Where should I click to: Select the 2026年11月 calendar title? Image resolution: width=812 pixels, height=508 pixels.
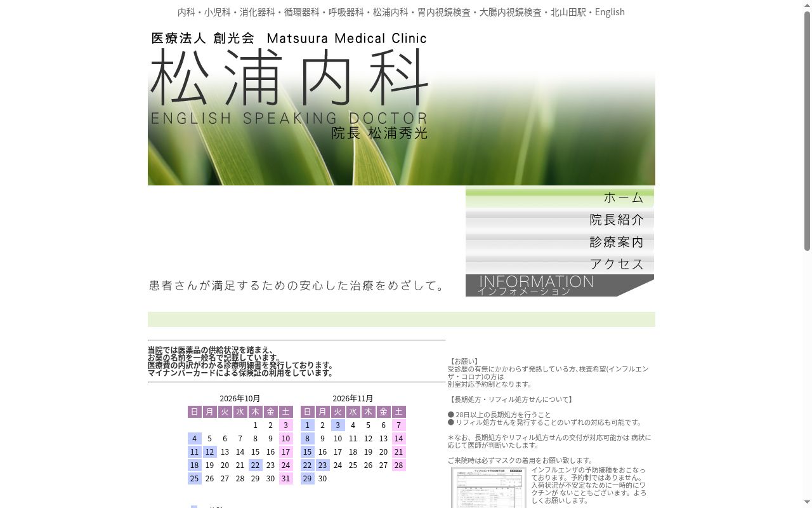coord(353,399)
